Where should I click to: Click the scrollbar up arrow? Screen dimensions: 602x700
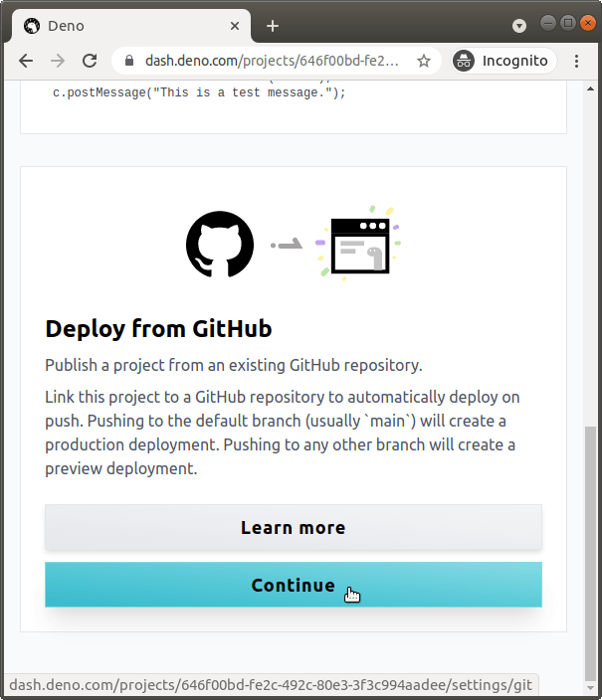pyautogui.click(x=590, y=88)
